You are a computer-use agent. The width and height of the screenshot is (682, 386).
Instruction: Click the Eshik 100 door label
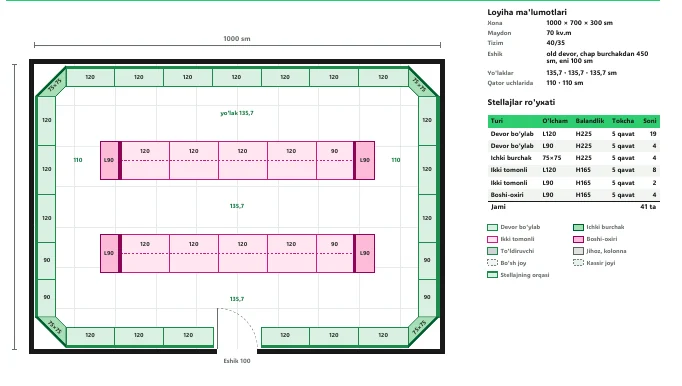click(237, 361)
